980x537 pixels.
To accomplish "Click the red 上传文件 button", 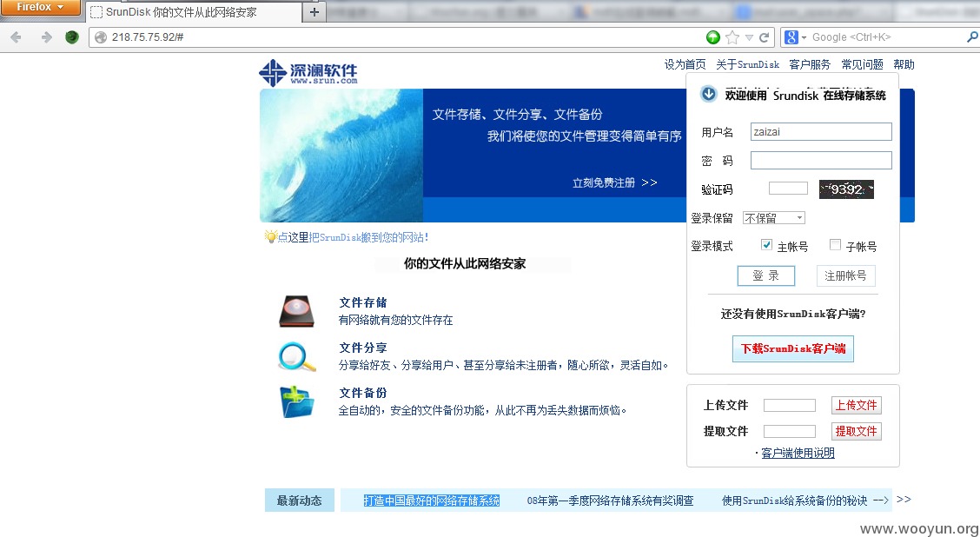I will point(857,405).
